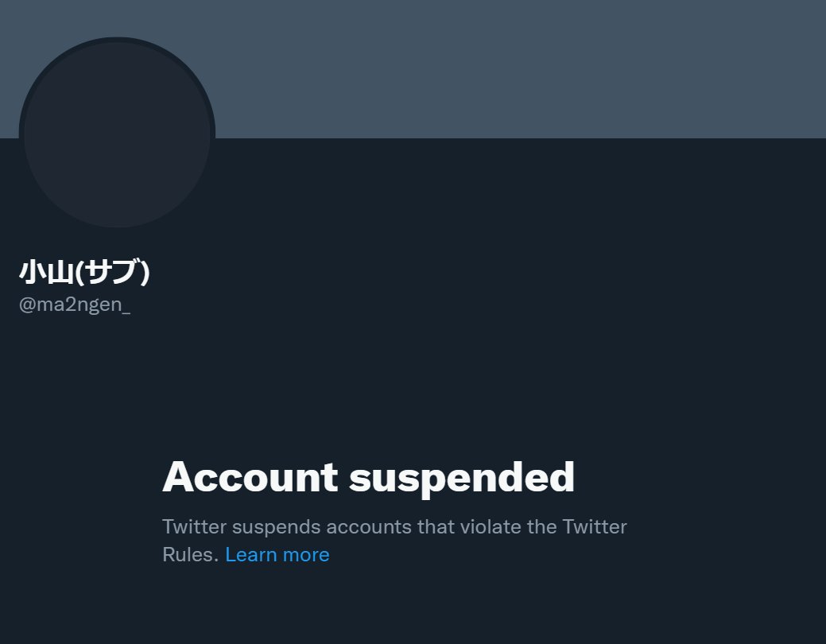Image resolution: width=826 pixels, height=644 pixels.
Task: Click the word 'Learn' in the blue link
Action: [x=251, y=554]
